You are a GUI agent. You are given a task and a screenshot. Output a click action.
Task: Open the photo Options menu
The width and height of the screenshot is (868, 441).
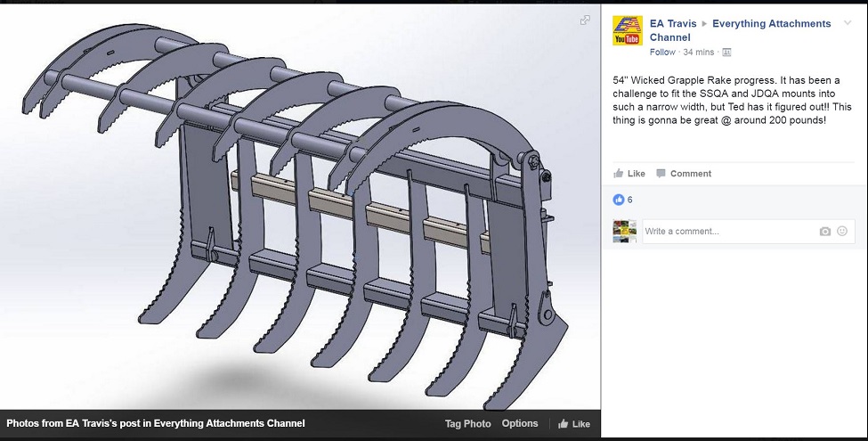click(520, 424)
